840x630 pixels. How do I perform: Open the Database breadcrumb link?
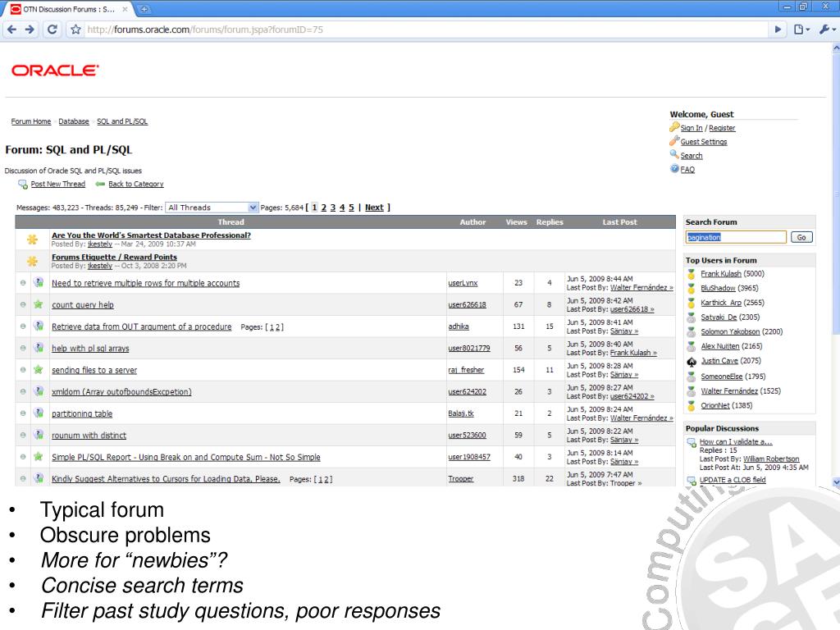[74, 121]
